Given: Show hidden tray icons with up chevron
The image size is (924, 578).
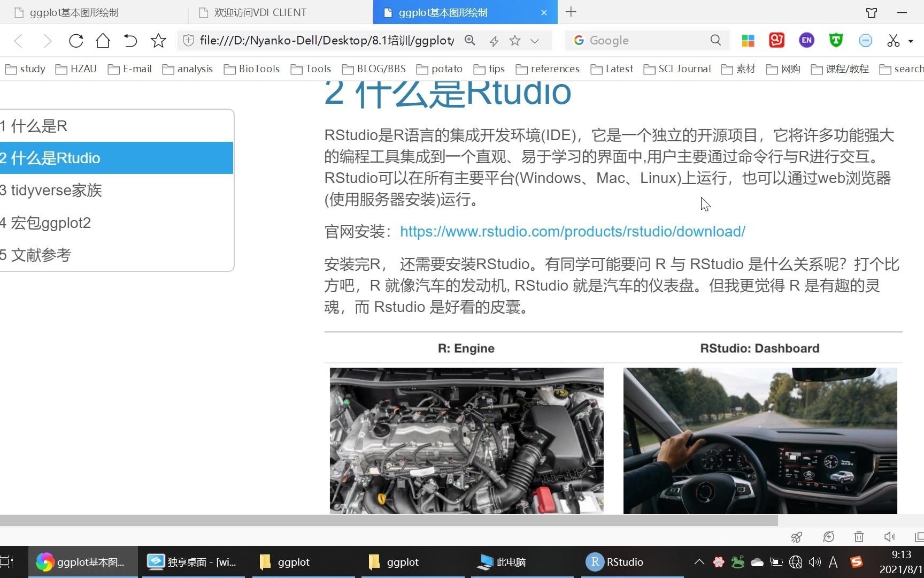Looking at the screenshot, I should tap(699, 562).
